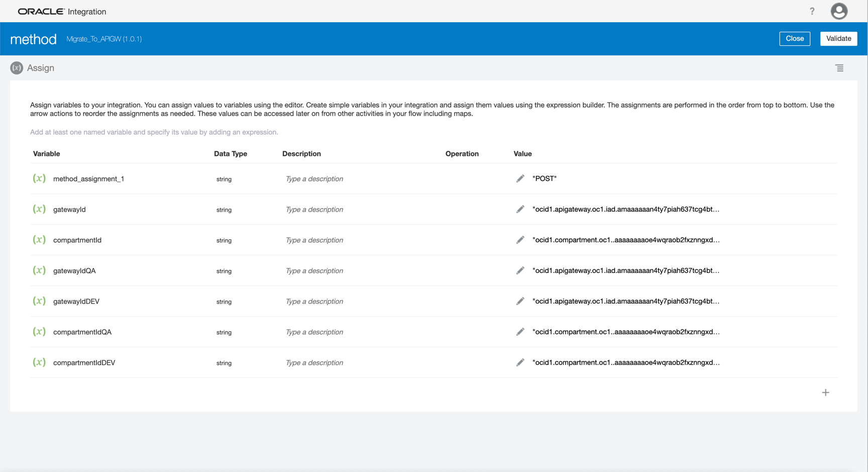868x472 pixels.
Task: Click the edit pencil for compartmentIdDEV
Action: (520, 362)
